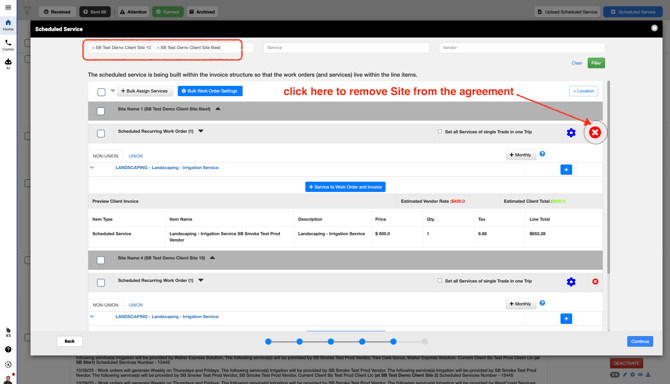The image size is (670, 384).
Task: Click the + Location button
Action: 583,91
